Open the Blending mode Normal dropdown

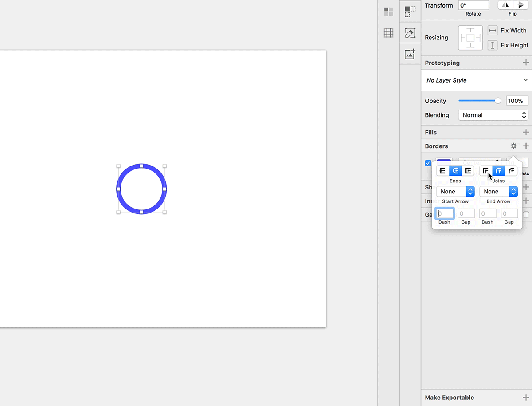pyautogui.click(x=493, y=115)
